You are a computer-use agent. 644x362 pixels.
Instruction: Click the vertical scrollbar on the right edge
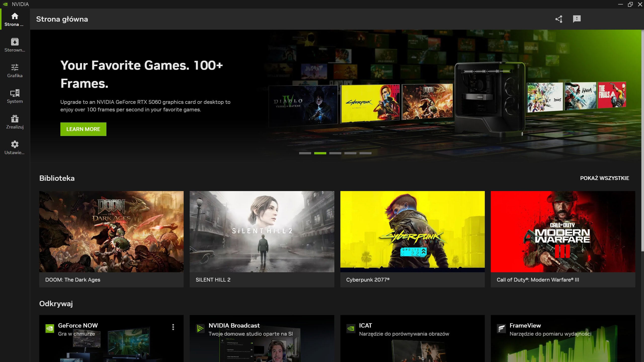tap(642, 141)
